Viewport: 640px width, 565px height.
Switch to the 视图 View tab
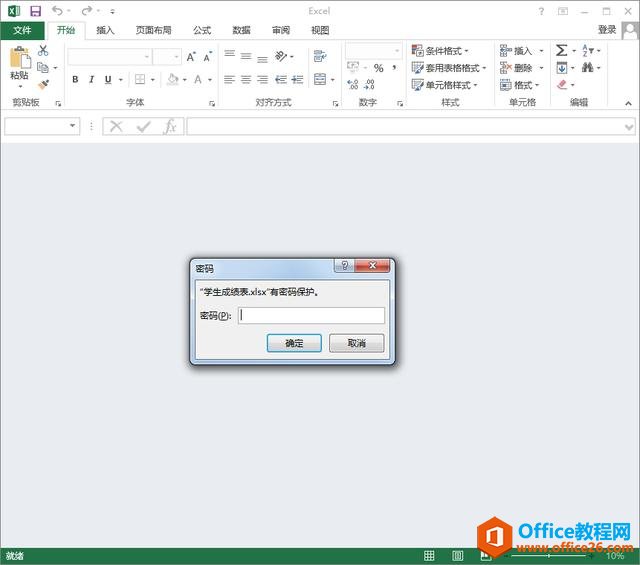(320, 30)
